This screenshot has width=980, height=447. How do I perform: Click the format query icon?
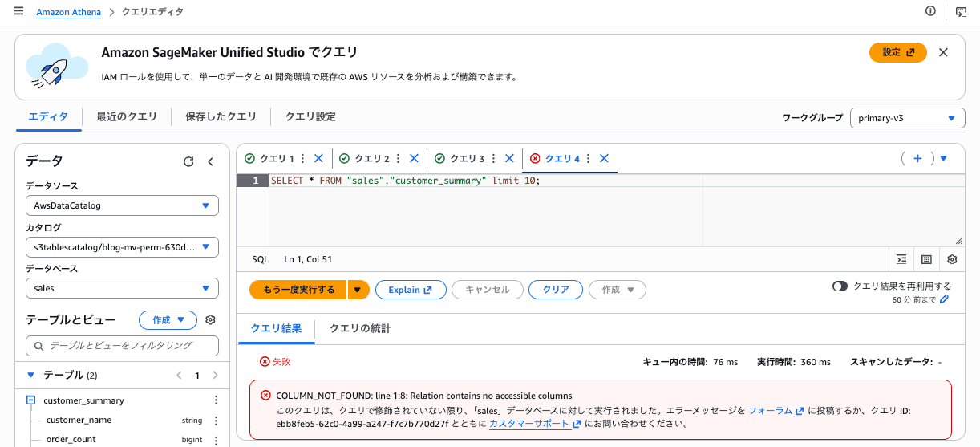click(x=901, y=259)
